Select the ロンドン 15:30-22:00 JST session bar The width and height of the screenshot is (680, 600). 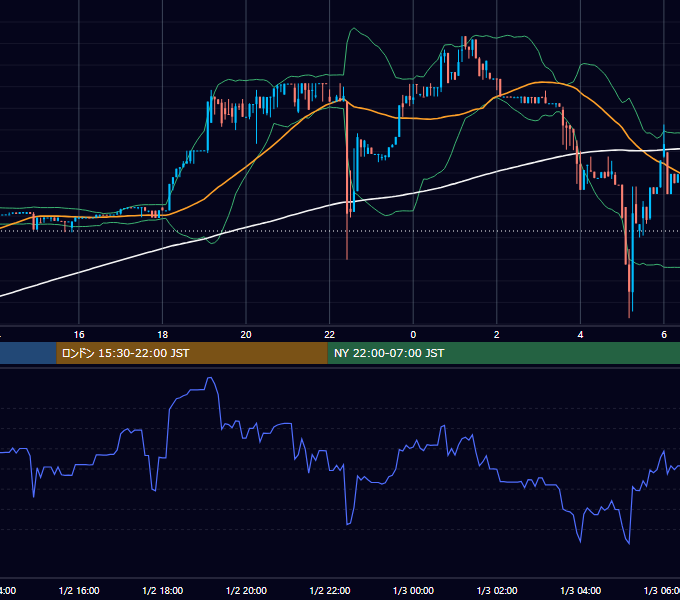192,353
